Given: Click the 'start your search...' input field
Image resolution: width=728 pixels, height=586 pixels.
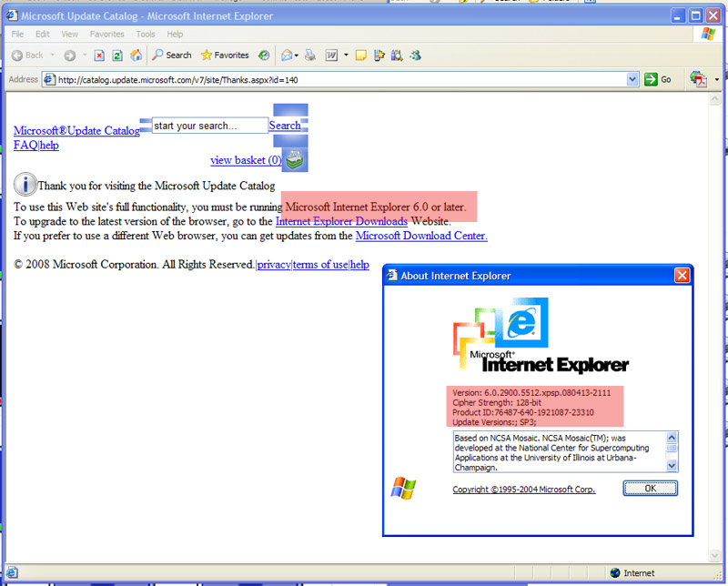Looking at the screenshot, I should pyautogui.click(x=209, y=126).
